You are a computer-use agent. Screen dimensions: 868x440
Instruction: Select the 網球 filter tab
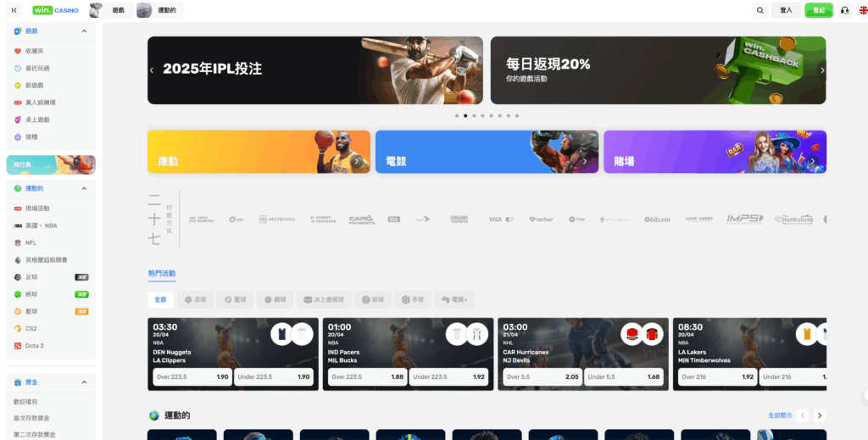coord(275,300)
